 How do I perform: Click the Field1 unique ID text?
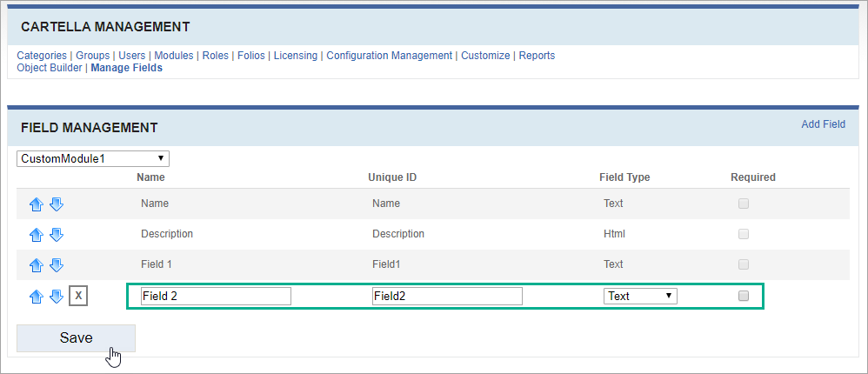pyautogui.click(x=386, y=264)
